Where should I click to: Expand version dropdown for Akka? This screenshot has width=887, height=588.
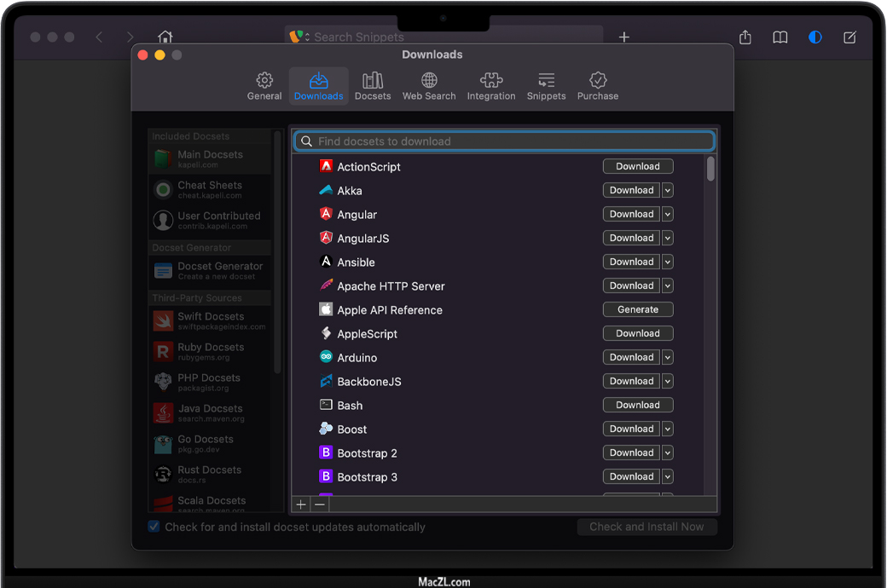click(x=668, y=191)
